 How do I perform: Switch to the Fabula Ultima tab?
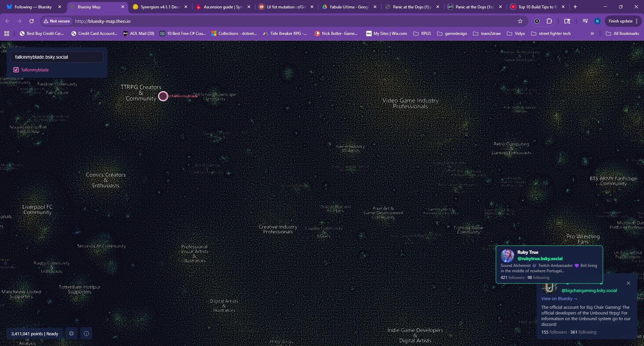coord(349,7)
